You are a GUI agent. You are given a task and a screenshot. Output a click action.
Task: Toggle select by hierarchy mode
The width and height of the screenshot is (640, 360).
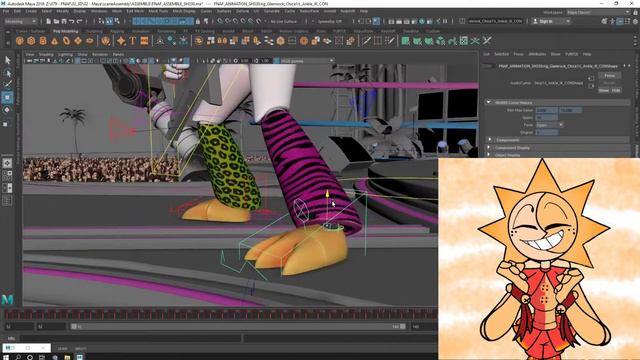(102, 21)
